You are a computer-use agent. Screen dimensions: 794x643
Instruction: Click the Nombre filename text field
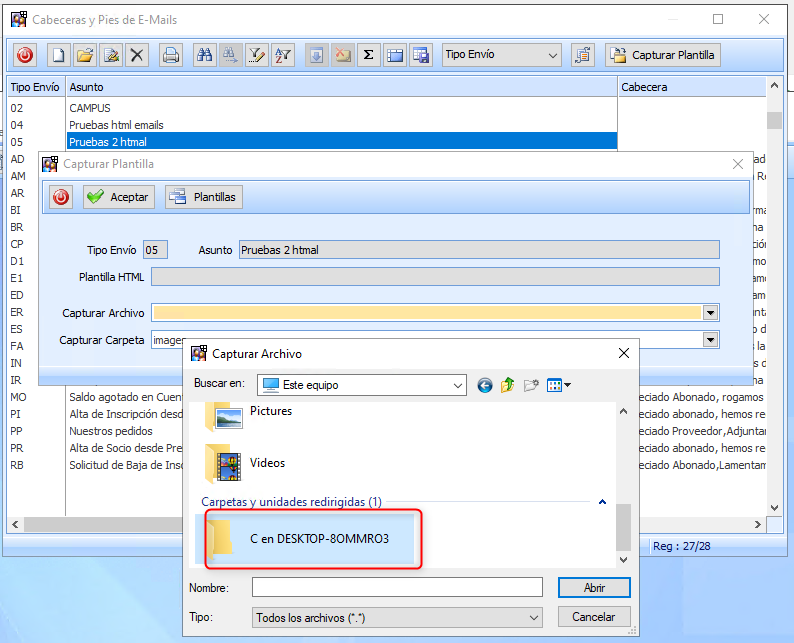click(397, 588)
